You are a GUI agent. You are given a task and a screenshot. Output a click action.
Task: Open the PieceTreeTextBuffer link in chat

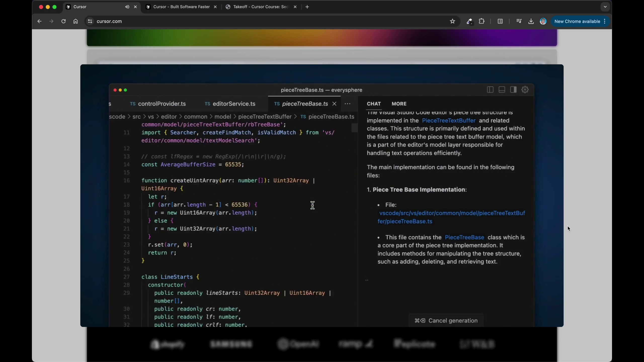pyautogui.click(x=449, y=121)
